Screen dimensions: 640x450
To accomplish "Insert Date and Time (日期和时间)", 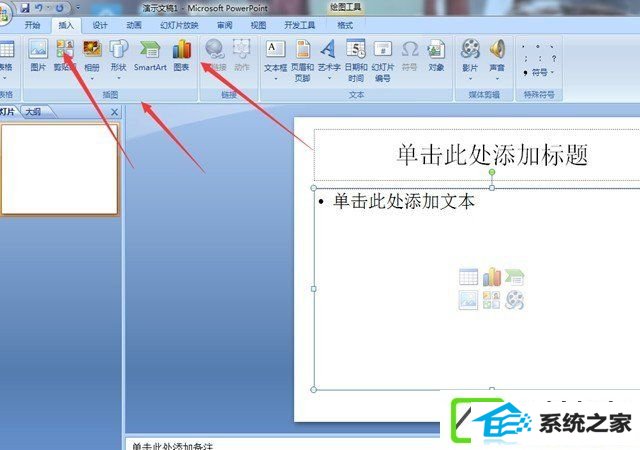I will [356, 60].
